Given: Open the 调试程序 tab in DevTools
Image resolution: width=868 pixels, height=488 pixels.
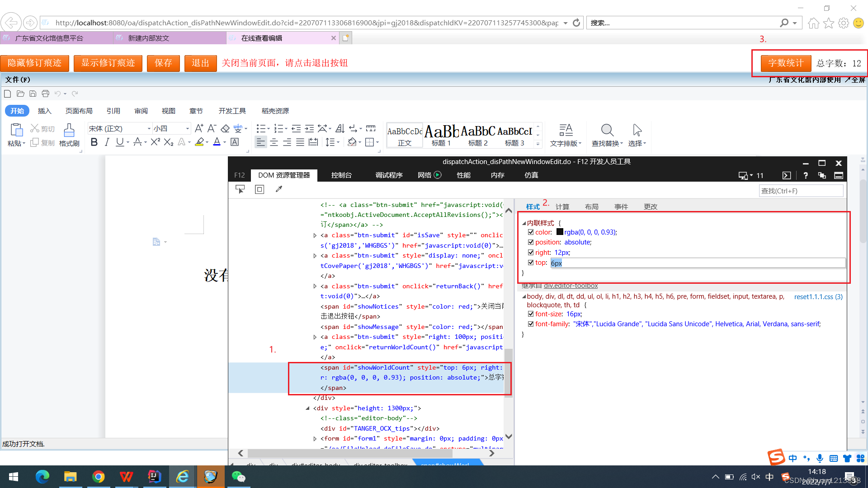Looking at the screenshot, I should tap(389, 175).
